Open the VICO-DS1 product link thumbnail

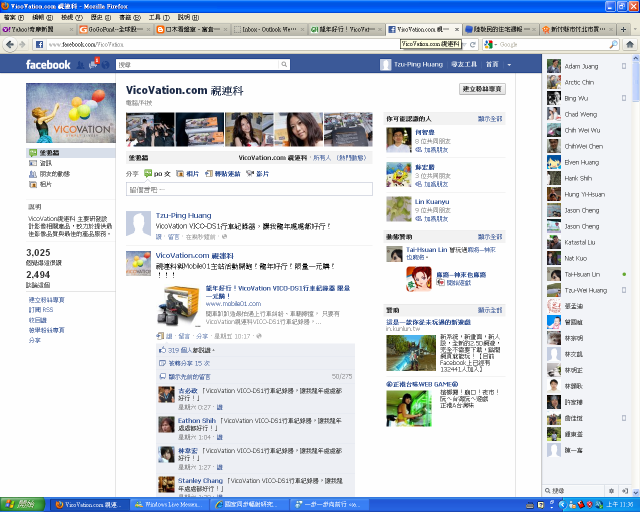coord(179,306)
